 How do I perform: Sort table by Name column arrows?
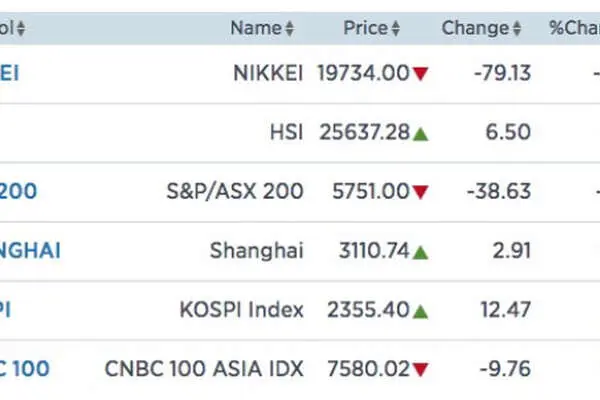(290, 29)
